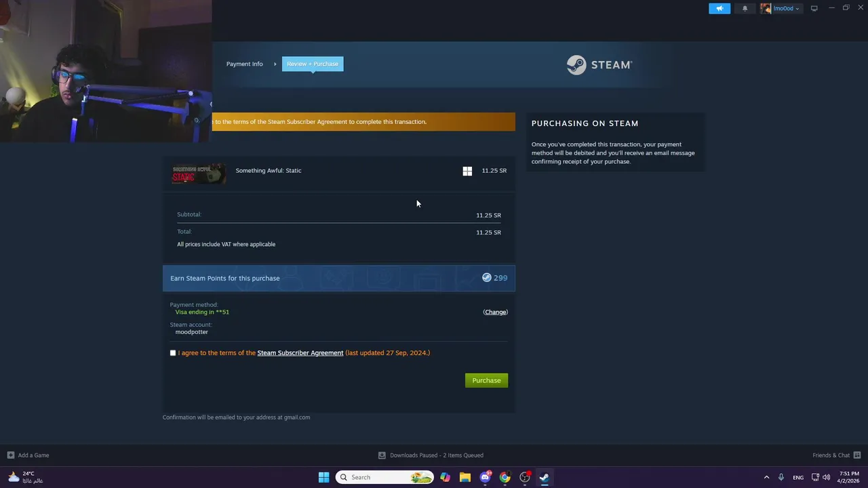Open the notifications bell
This screenshot has width=868, height=488.
coord(745,8)
